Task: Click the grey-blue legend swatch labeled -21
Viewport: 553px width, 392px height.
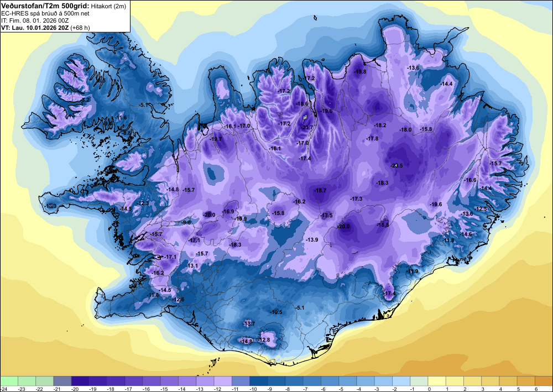Action: click(62, 381)
